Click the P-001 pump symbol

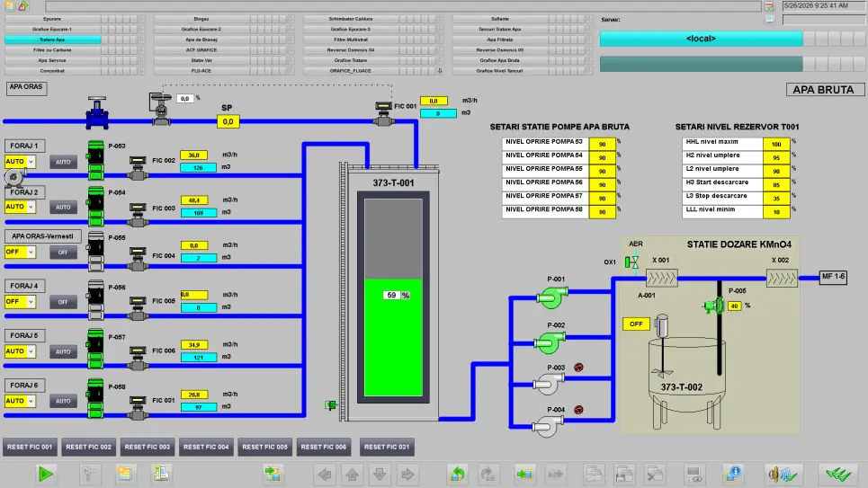pos(551,297)
